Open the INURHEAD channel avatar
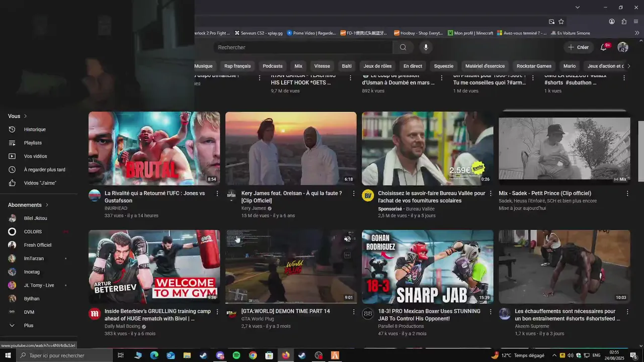Screen dimensions: 644x362 click(95, 196)
